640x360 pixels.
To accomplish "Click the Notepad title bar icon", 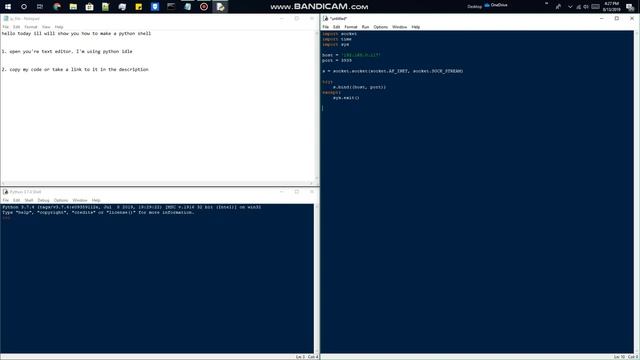I will tap(6, 18).
